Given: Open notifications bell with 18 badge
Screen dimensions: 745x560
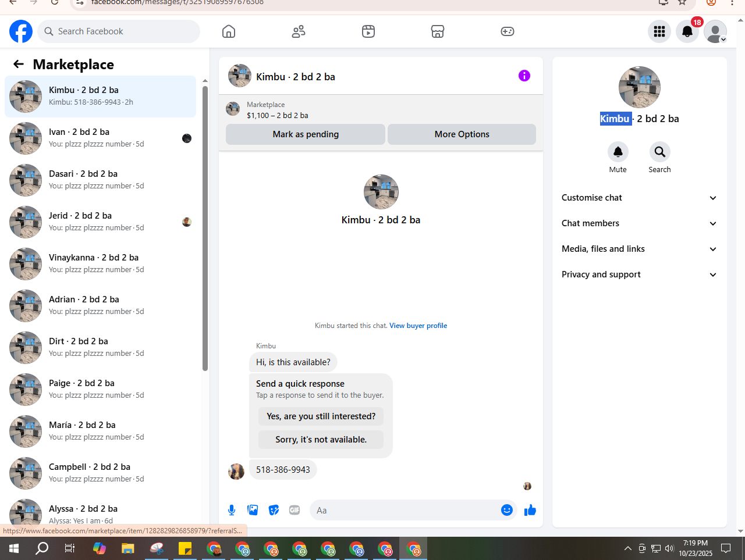Looking at the screenshot, I should (x=687, y=31).
